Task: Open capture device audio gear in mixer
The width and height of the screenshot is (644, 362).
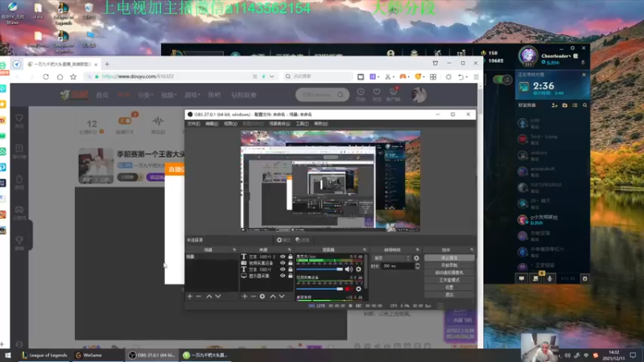Action: coord(358,289)
